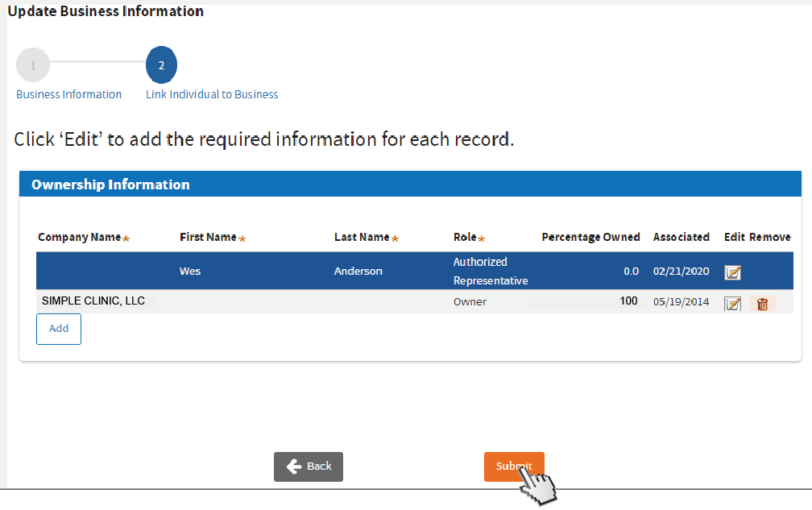Select the SIMPLE CLINIC, LLC company name cell
Screen dimensions: 812x510
click(93, 301)
